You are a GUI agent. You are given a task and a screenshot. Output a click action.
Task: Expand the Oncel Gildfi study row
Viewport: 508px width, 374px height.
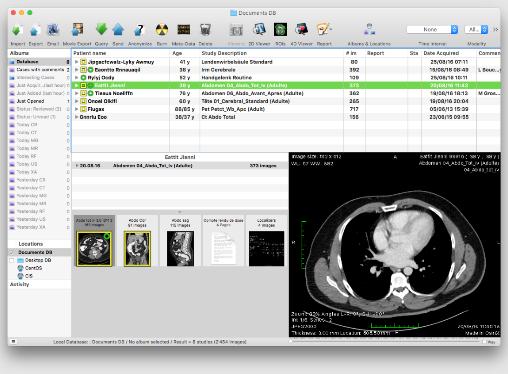77,101
